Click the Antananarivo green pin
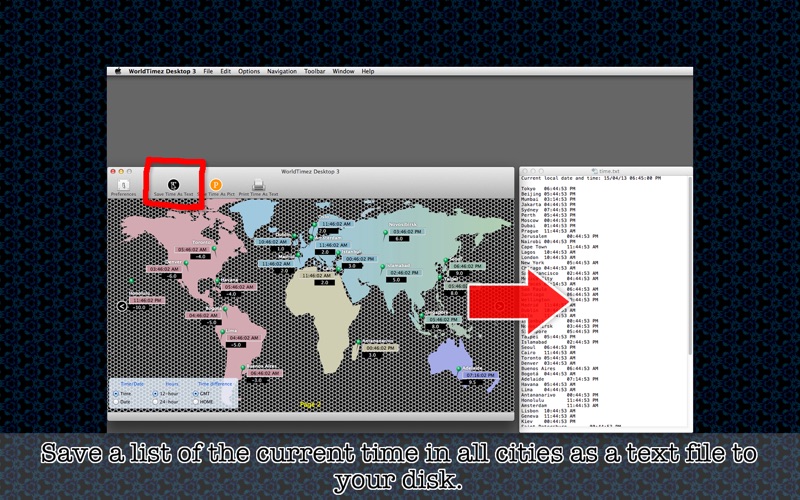The image size is (800, 500). [359, 342]
